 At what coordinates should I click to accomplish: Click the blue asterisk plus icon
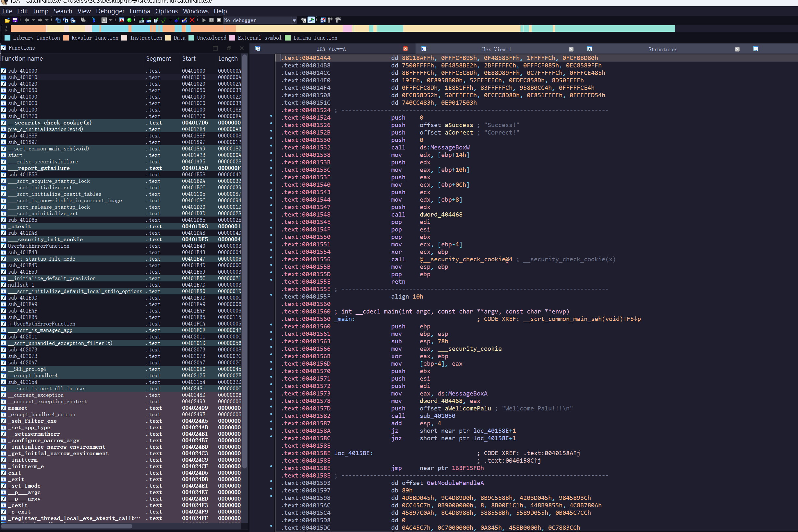click(177, 20)
